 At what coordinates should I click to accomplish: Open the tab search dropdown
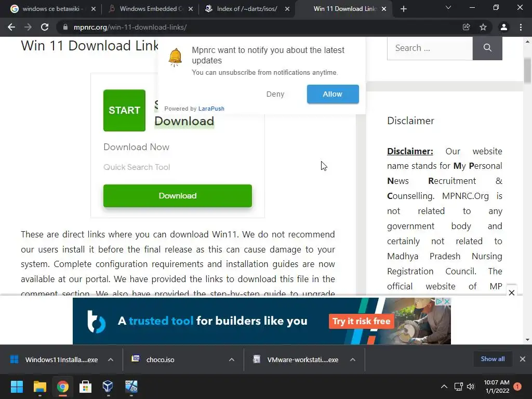[448, 7]
